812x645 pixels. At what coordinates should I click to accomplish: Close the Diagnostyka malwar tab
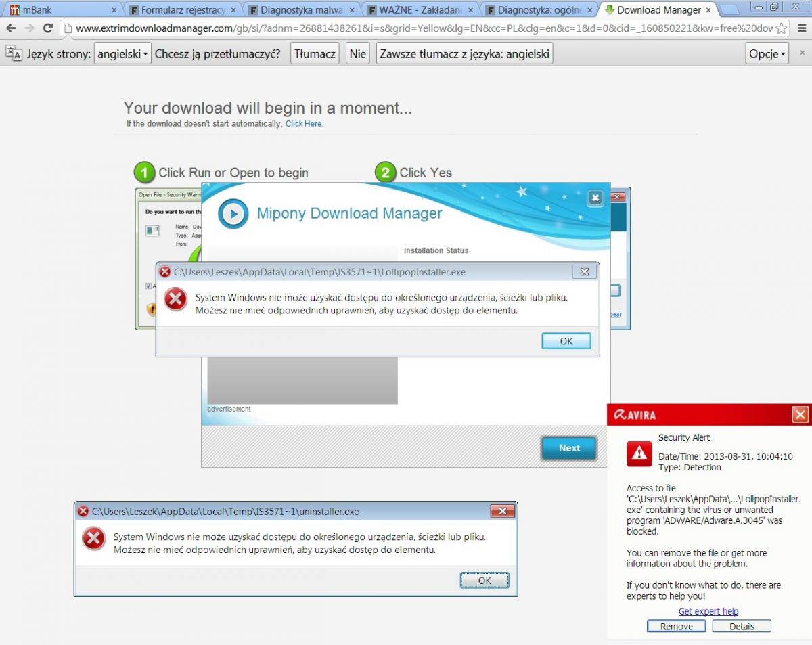[x=352, y=10]
